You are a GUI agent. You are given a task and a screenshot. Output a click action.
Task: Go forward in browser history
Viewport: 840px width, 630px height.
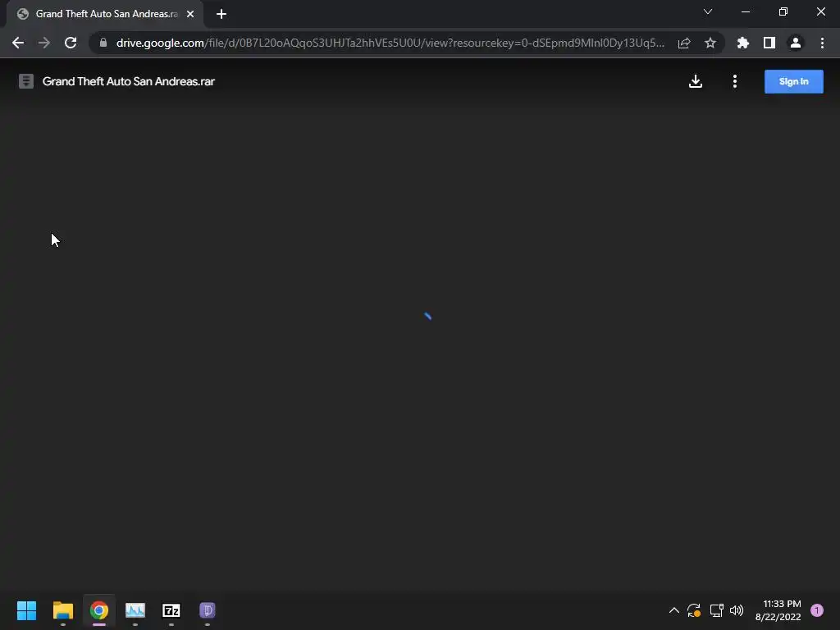point(44,43)
